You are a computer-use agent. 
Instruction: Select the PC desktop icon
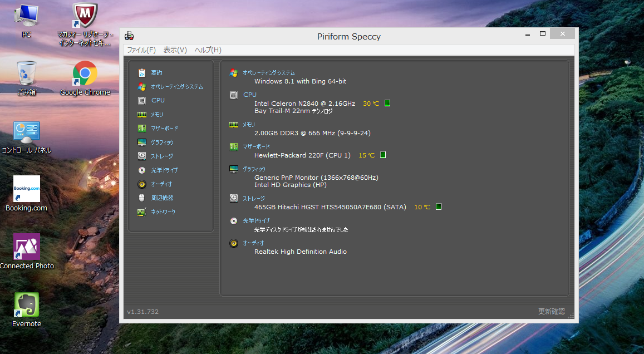(x=26, y=21)
